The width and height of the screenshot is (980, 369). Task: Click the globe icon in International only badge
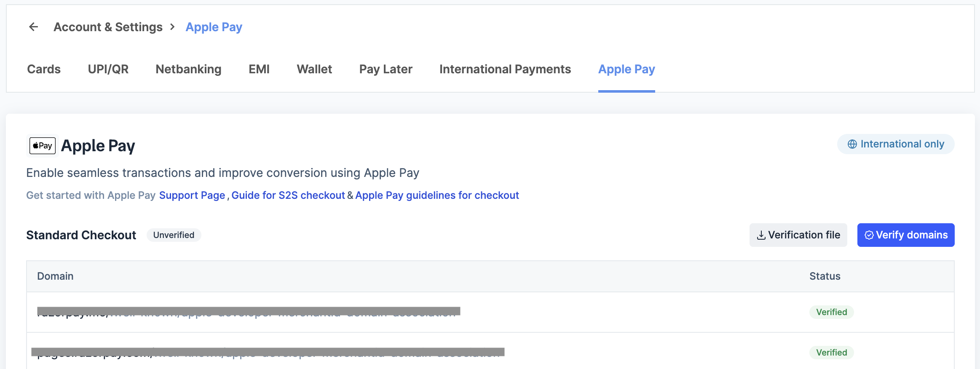[852, 144]
